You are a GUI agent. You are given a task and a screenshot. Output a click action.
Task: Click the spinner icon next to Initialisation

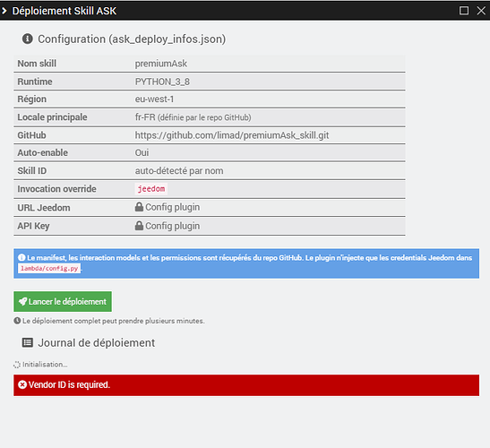pyautogui.click(x=17, y=365)
